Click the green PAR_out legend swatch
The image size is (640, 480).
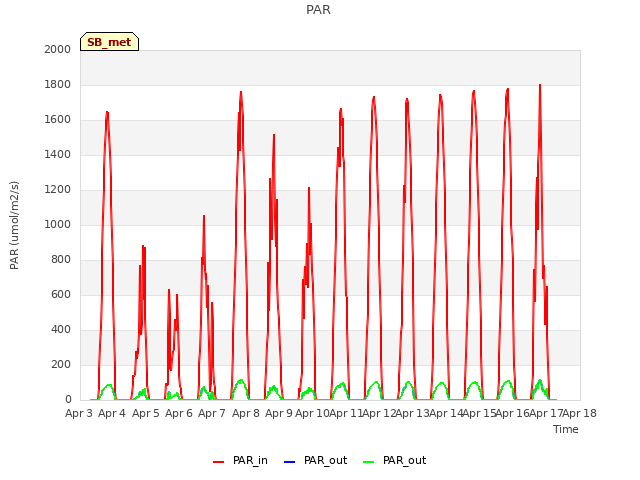coord(368,462)
